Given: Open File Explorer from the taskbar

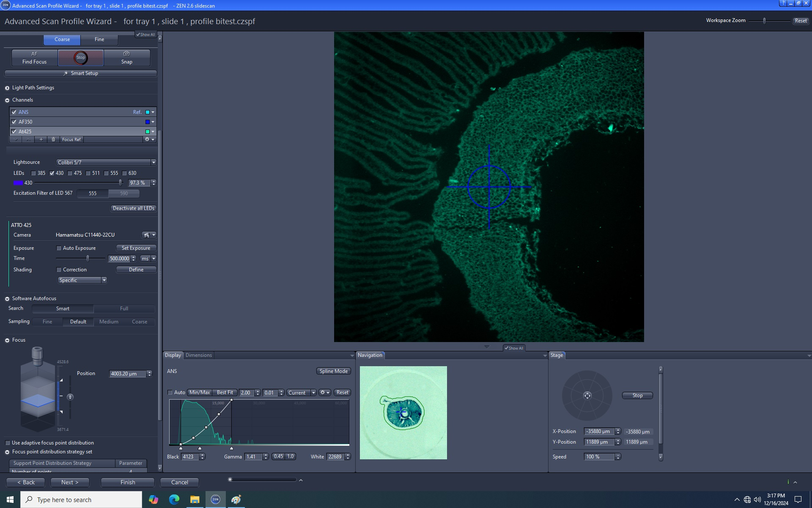Looking at the screenshot, I should point(195,500).
